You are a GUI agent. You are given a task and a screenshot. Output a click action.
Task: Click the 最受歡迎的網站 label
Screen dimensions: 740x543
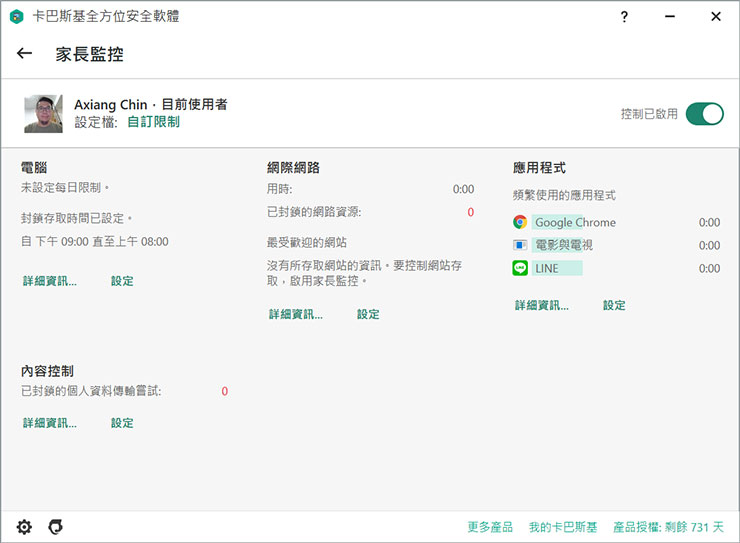coord(307,242)
